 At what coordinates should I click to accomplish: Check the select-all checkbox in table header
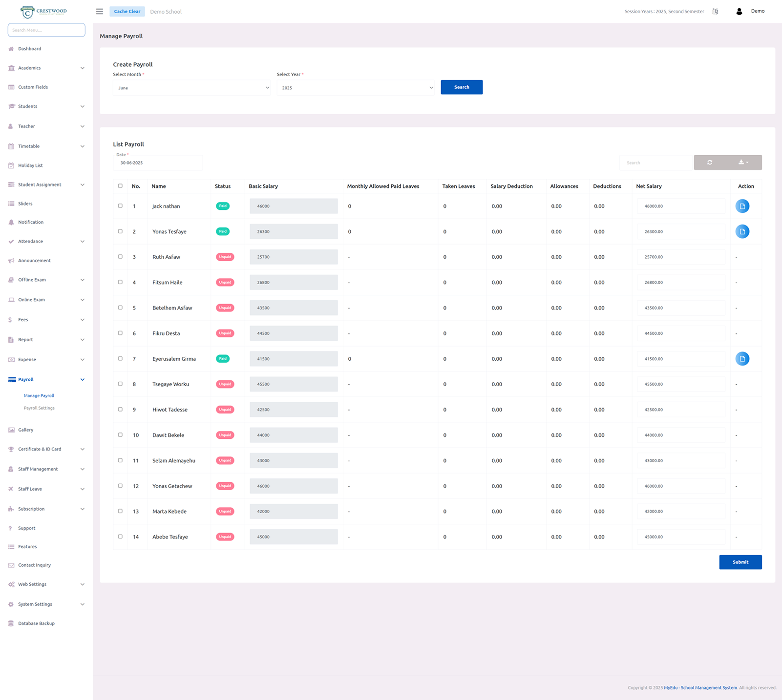pyautogui.click(x=120, y=186)
